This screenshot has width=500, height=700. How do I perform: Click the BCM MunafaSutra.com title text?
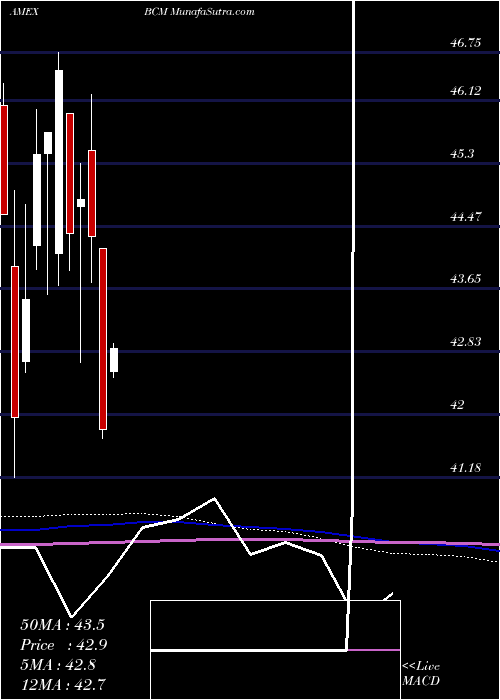pos(199,12)
